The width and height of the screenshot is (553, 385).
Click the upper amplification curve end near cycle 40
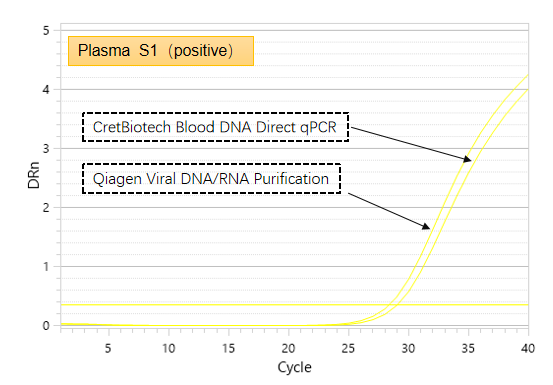525,77
